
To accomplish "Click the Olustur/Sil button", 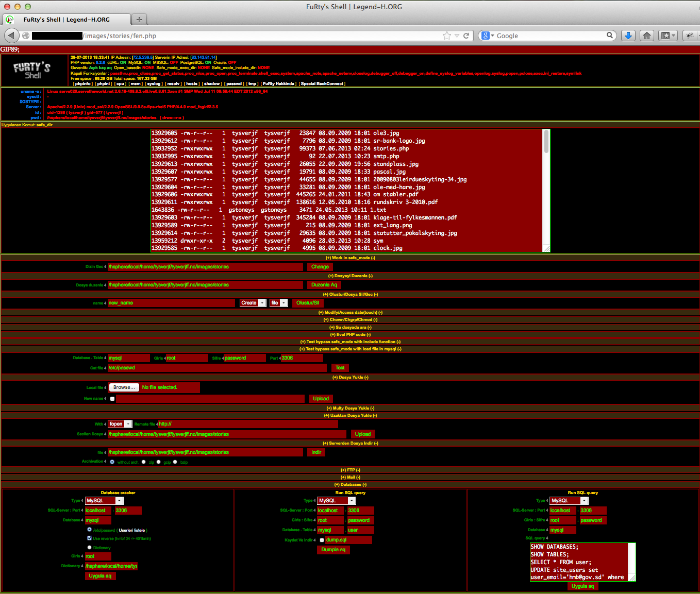I will [x=308, y=303].
